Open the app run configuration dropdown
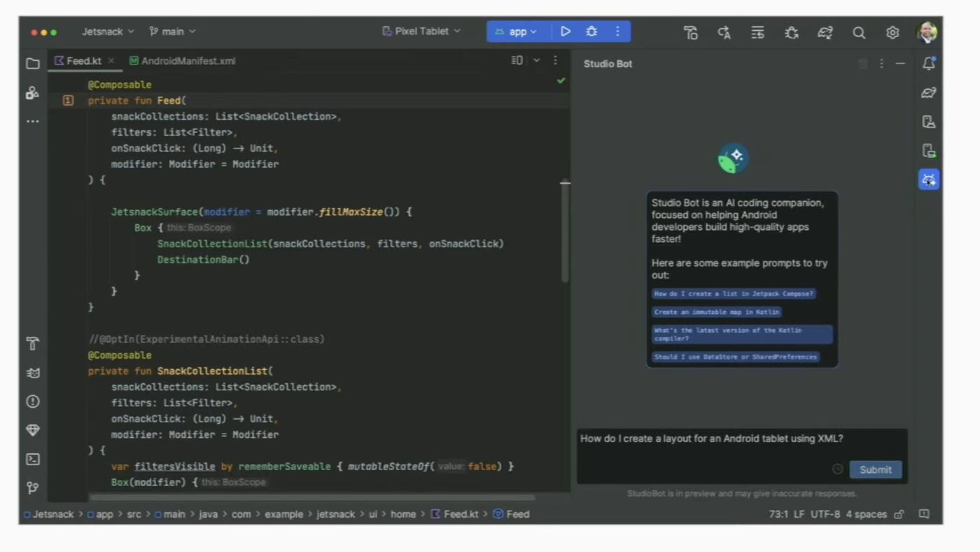 click(x=518, y=31)
